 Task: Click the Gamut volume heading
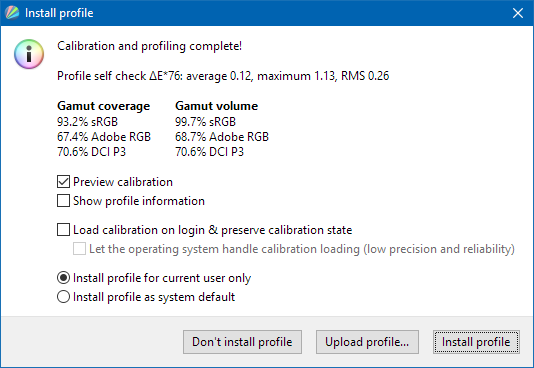click(x=217, y=106)
